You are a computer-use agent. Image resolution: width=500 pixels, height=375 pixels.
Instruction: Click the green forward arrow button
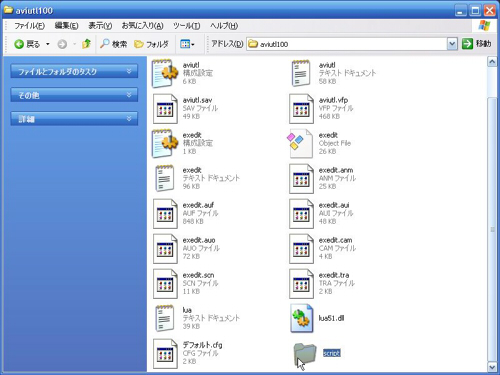[62, 44]
